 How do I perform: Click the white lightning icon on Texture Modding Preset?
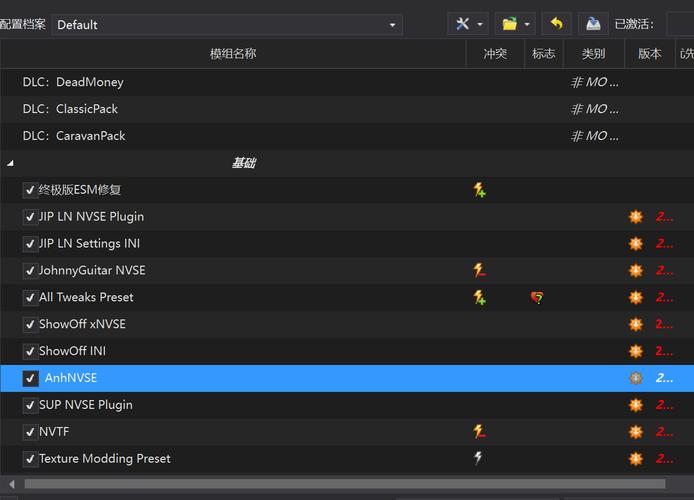[480, 459]
